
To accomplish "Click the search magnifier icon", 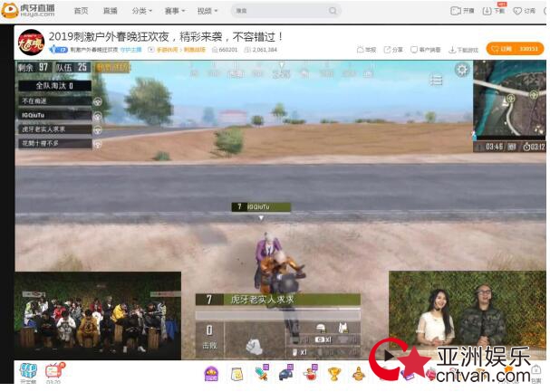I will 333,11.
